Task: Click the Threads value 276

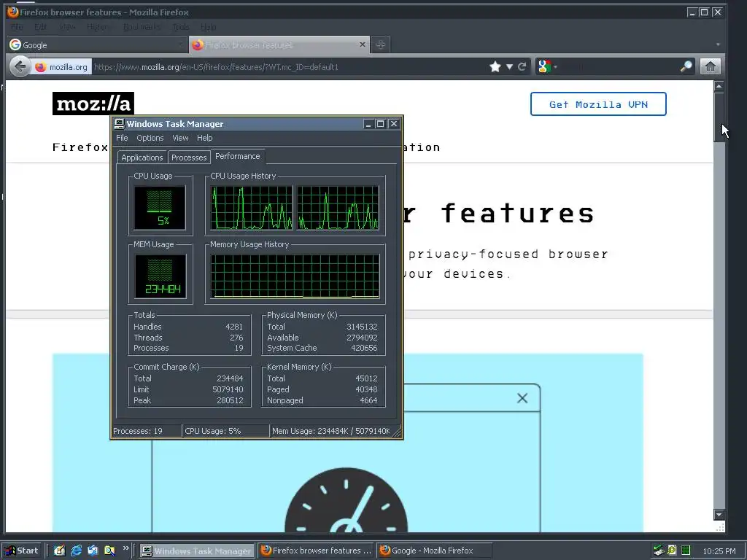Action: pos(236,338)
